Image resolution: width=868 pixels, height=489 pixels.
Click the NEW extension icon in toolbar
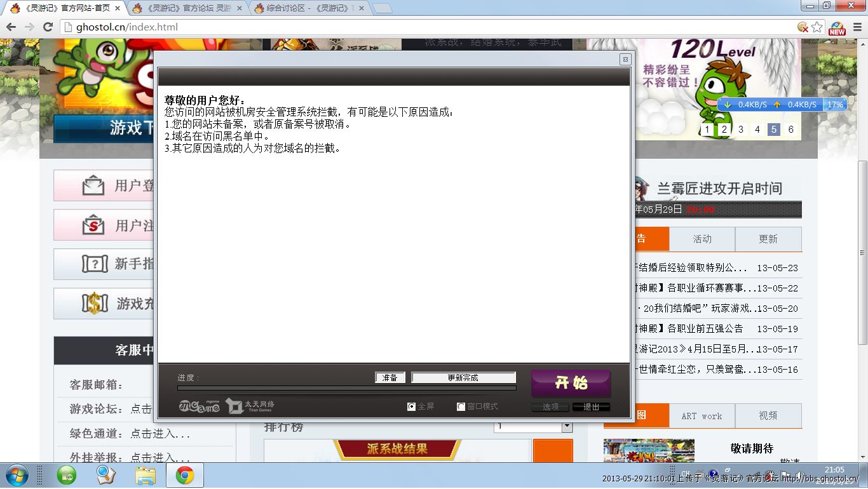[x=837, y=27]
